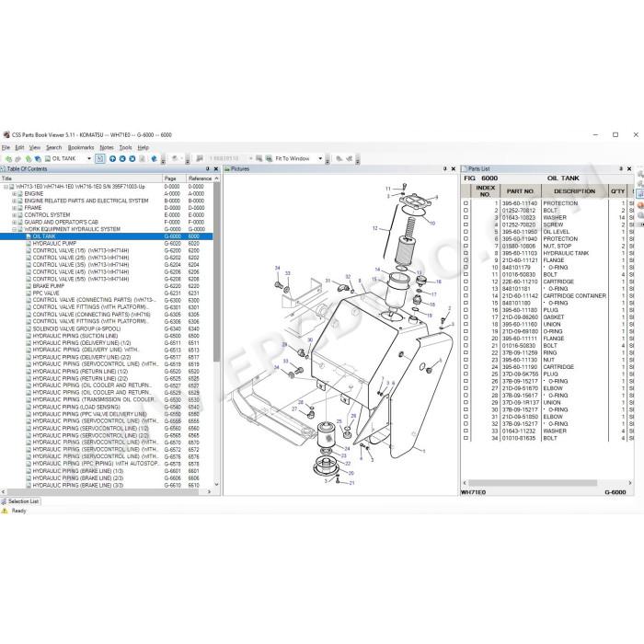Screen dimensions: 644x644
Task: Tick checkbox for part 27 ELBOW
Action: pos(466,388)
